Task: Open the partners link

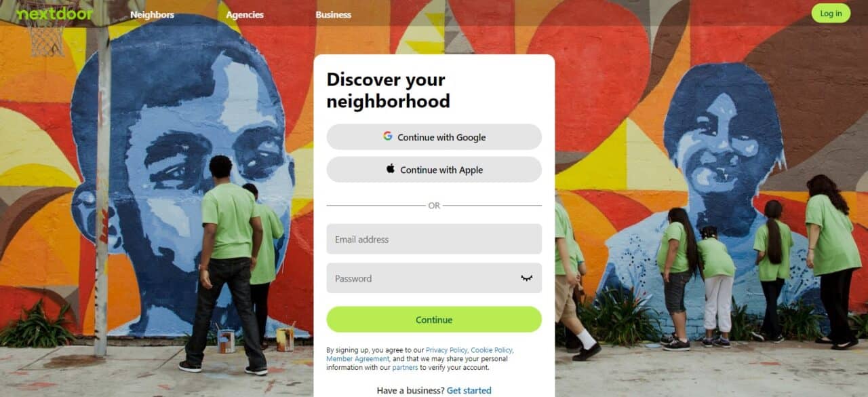Action: point(405,368)
